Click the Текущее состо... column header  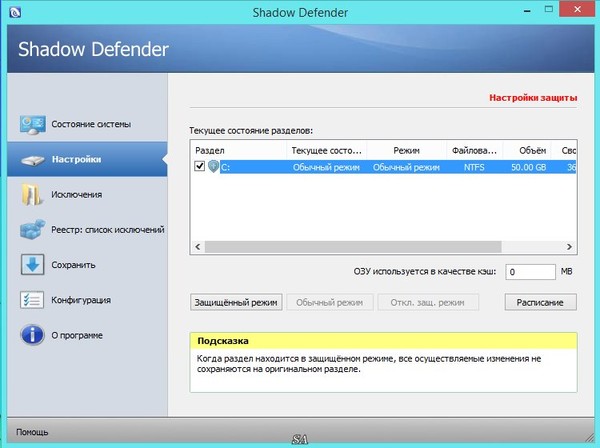[326, 150]
